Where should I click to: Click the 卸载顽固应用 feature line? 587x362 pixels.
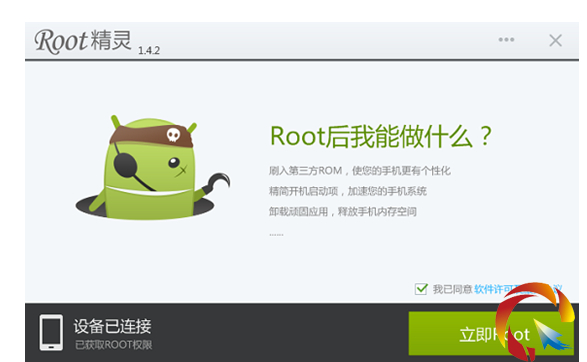(343, 212)
